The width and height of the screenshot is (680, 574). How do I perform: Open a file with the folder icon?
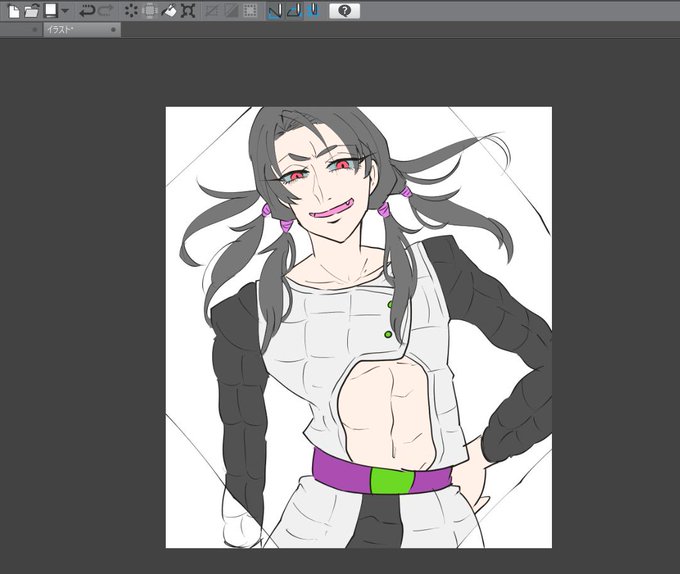click(x=31, y=11)
